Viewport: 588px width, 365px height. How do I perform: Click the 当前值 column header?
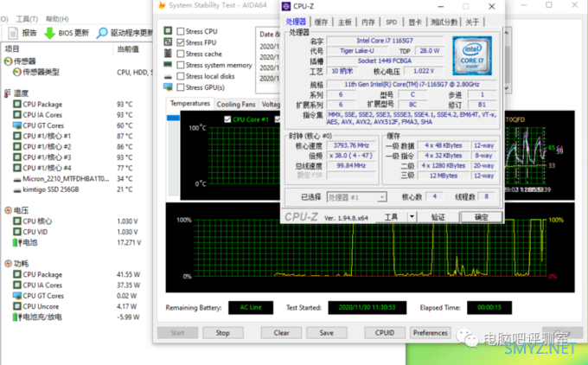point(128,48)
